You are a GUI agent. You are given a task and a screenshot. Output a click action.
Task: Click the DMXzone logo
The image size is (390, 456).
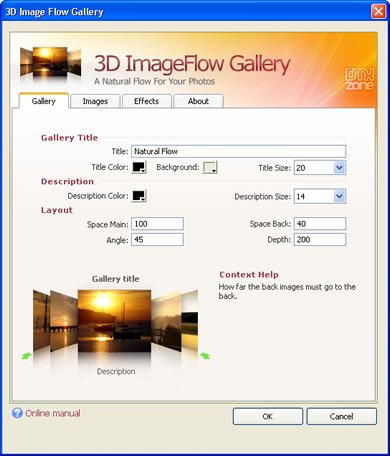[x=359, y=79]
